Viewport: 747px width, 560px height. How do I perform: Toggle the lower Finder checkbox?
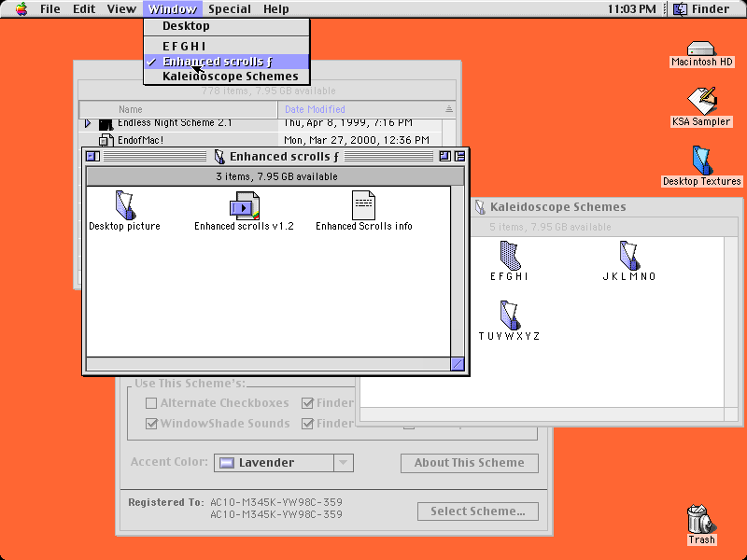307,424
